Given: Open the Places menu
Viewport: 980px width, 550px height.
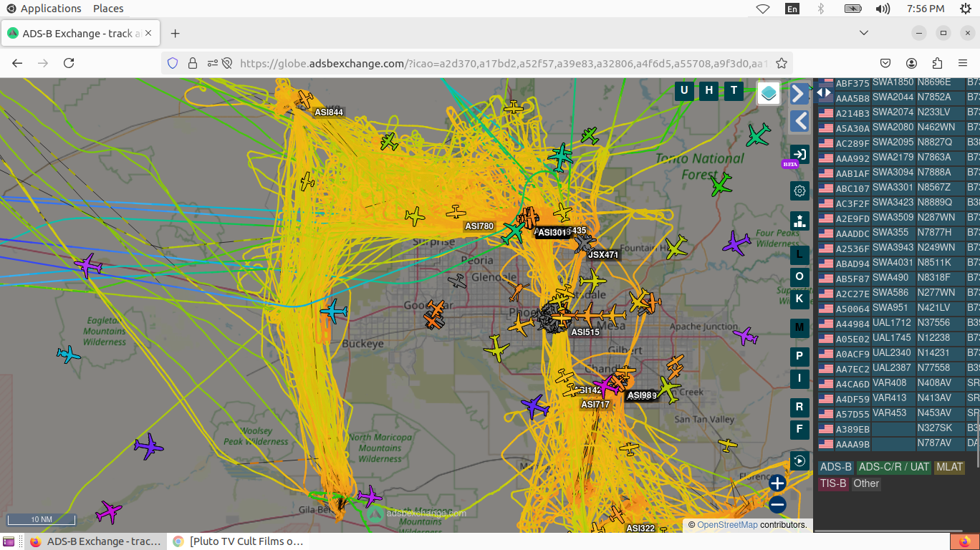Looking at the screenshot, I should 108,9.
